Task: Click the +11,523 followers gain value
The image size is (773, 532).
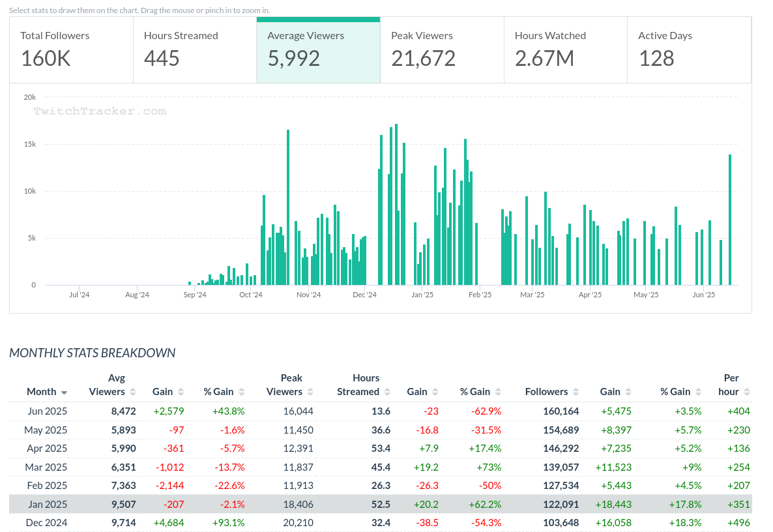Action: click(613, 467)
